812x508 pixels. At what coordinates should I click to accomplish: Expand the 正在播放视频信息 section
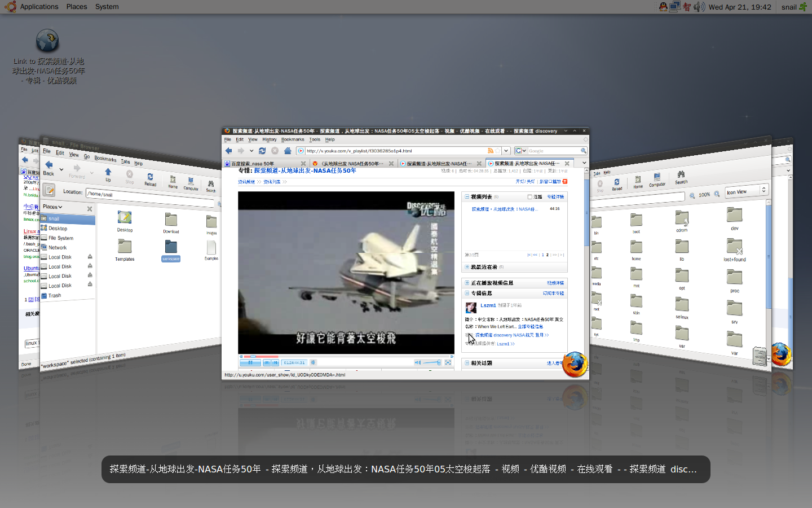point(467,283)
